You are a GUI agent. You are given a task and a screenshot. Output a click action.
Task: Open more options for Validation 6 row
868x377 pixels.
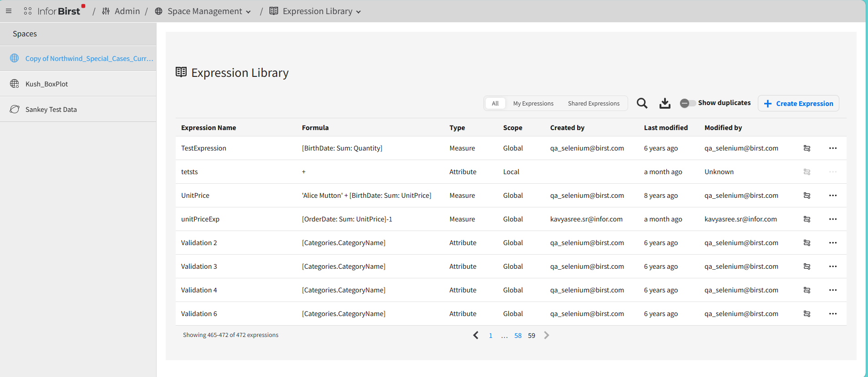833,314
